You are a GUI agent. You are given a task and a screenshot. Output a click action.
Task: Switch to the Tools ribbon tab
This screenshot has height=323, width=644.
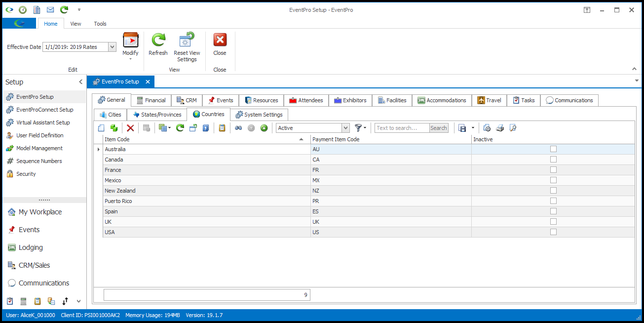coord(100,24)
